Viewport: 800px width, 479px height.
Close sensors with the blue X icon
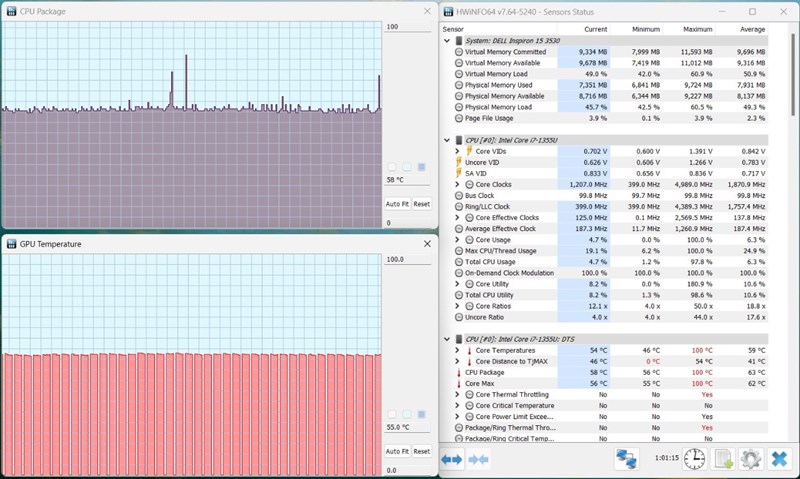coord(779,459)
